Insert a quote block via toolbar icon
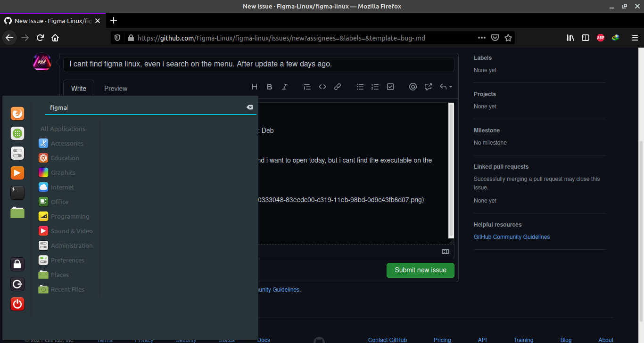This screenshot has width=644, height=343. tap(307, 87)
